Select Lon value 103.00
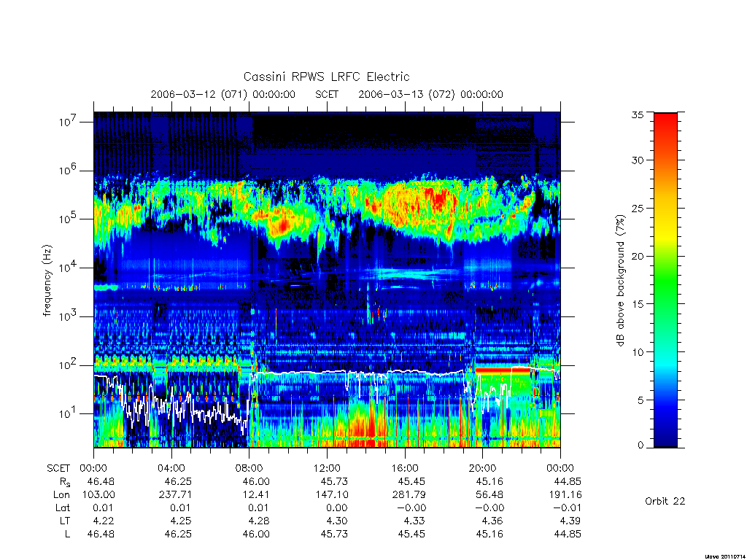This screenshot has height=560, width=747. coord(98,495)
